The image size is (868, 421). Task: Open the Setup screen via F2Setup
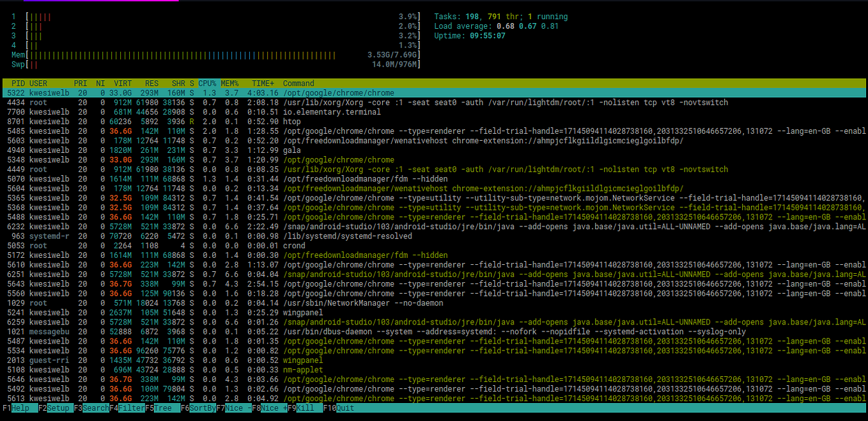pyautogui.click(x=54, y=408)
